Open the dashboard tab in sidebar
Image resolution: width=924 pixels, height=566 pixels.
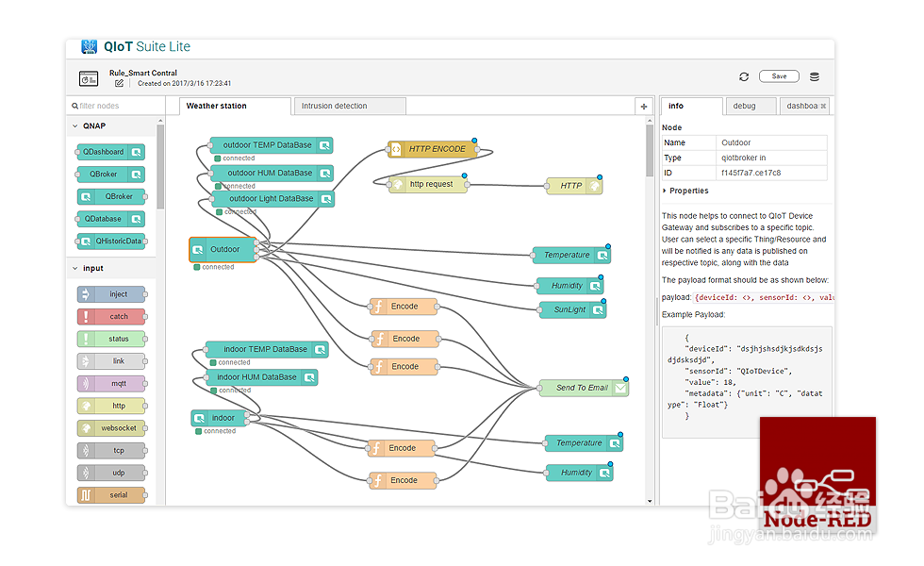coord(804,106)
